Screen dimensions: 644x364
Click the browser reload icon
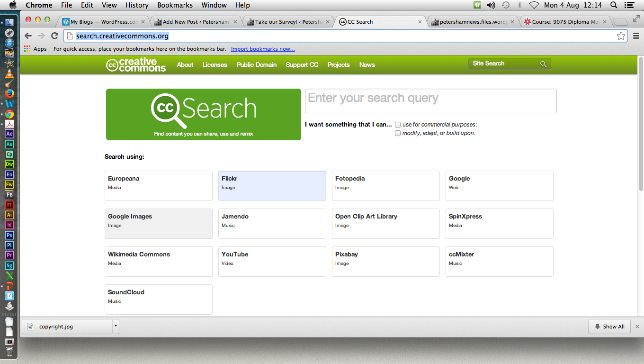(54, 36)
